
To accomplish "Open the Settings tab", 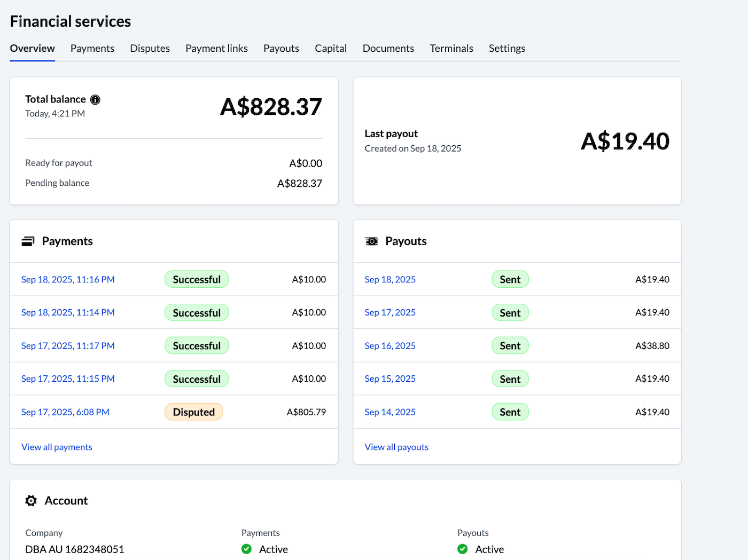I will click(507, 48).
